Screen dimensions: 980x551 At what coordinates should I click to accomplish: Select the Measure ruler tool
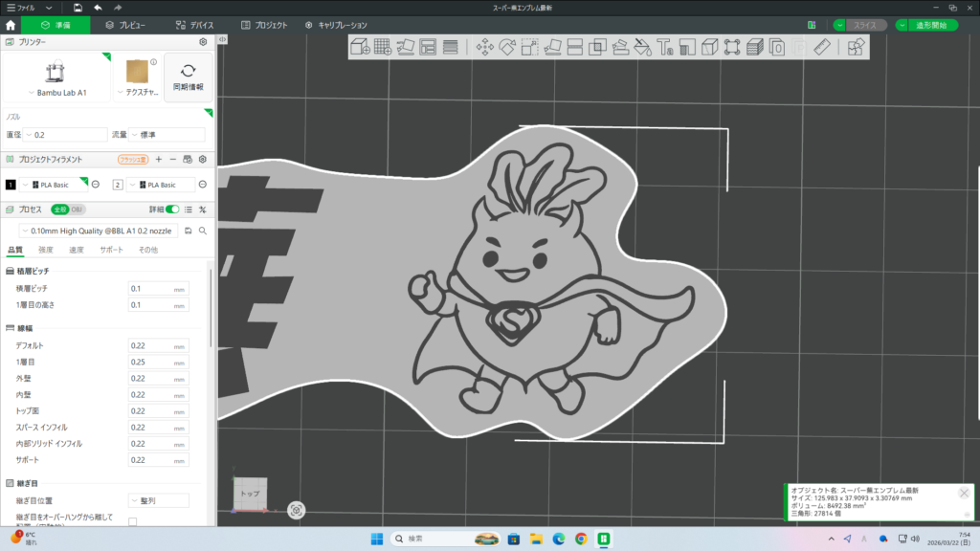click(x=822, y=47)
